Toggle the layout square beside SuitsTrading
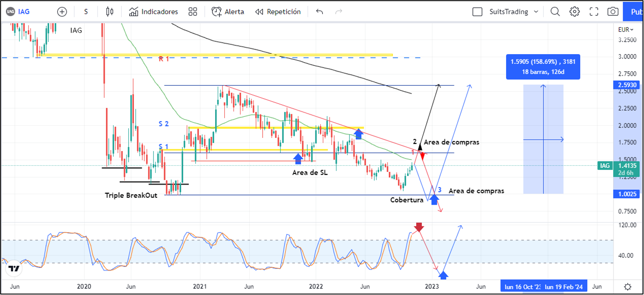This screenshot has height=295, width=644. click(477, 12)
